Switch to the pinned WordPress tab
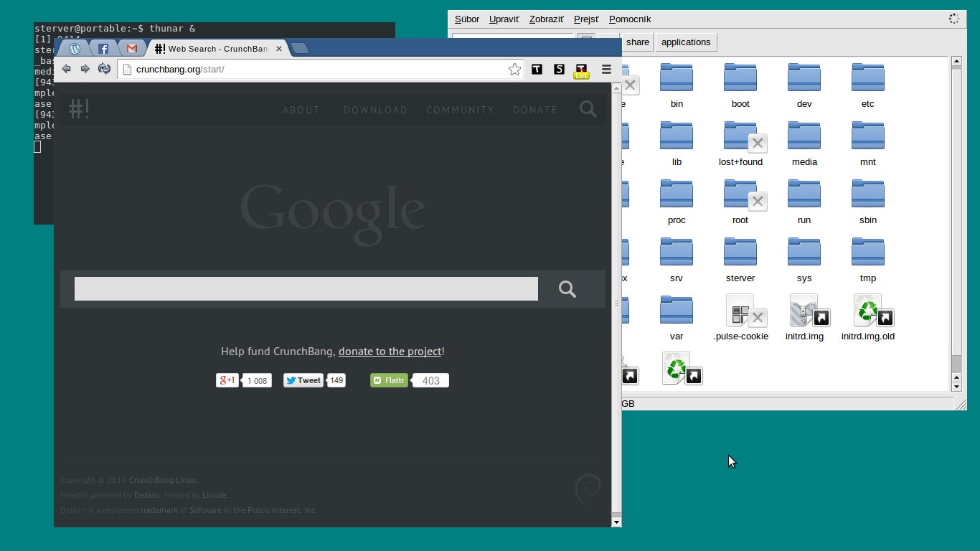This screenshot has width=980, height=551. pyautogui.click(x=75, y=49)
